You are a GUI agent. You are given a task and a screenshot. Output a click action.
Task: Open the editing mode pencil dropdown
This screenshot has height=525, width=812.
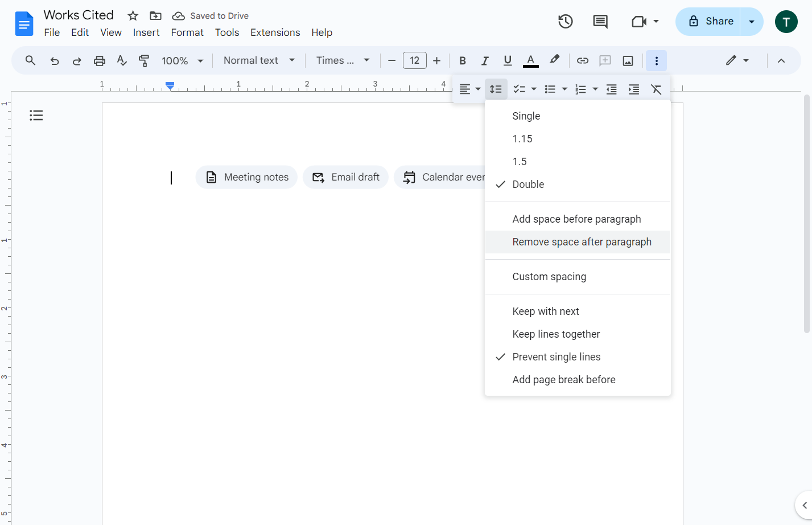(x=737, y=60)
